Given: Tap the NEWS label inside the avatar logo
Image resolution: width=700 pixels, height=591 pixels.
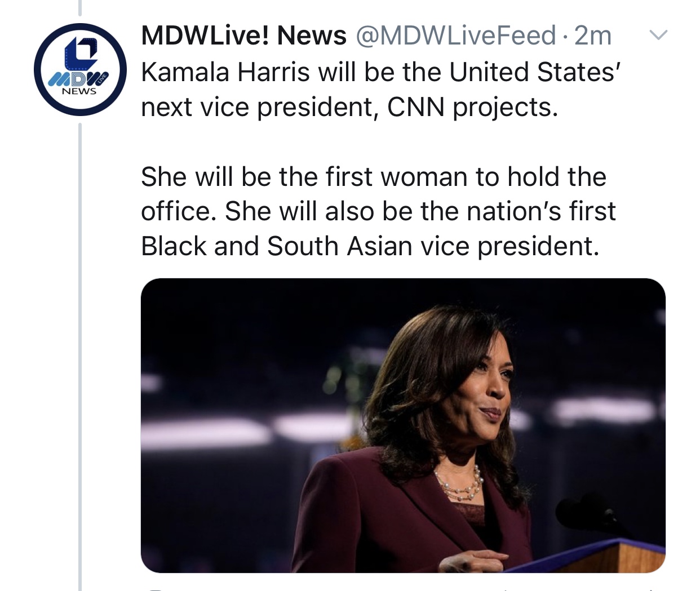Looking at the screenshot, I should [79, 91].
